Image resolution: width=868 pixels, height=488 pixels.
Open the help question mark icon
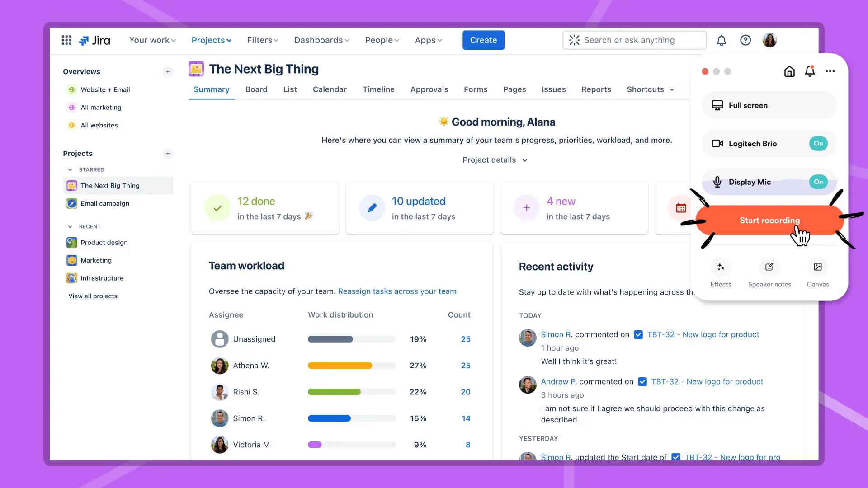745,40
